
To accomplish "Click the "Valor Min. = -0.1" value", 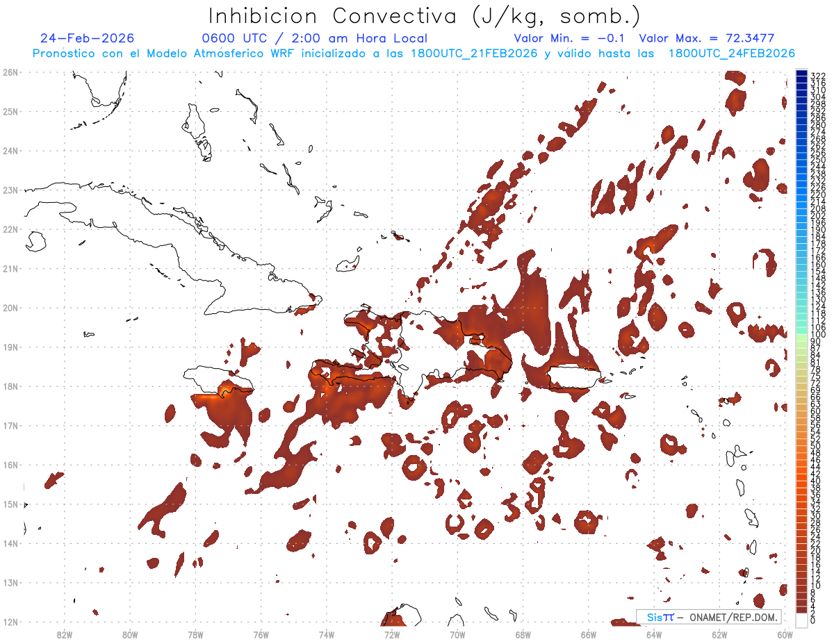I will coord(569,38).
